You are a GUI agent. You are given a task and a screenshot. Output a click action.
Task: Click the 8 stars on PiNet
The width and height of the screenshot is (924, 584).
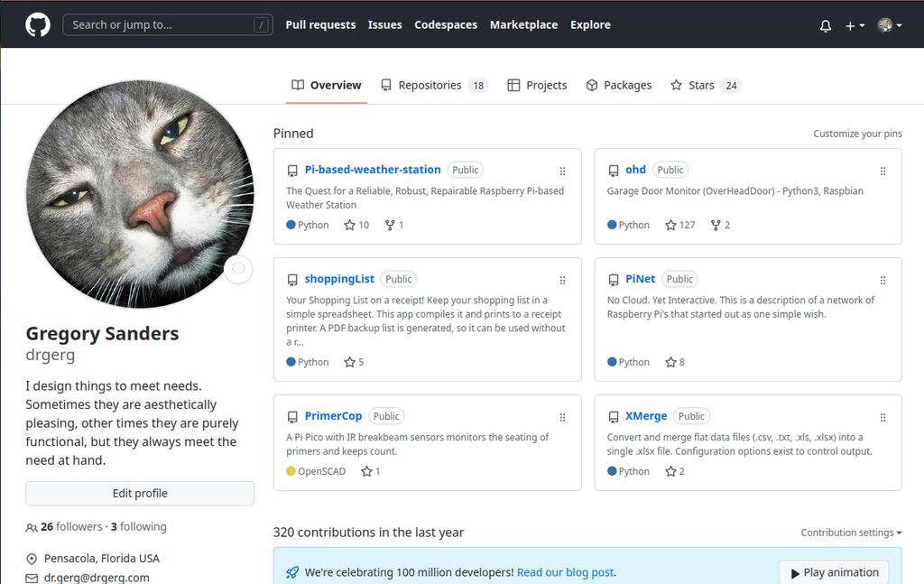[675, 362]
